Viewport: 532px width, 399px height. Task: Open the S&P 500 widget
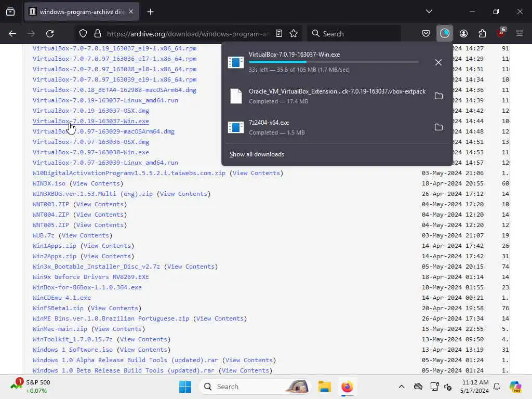click(31, 387)
